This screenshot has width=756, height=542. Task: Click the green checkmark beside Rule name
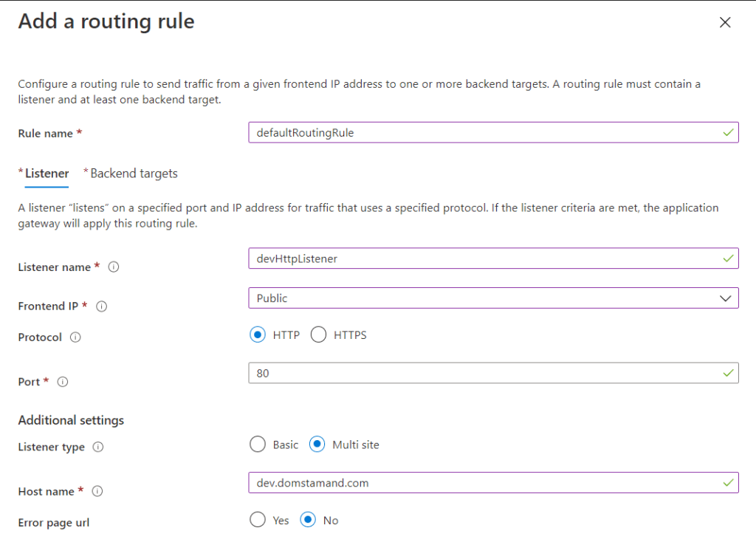tap(727, 132)
